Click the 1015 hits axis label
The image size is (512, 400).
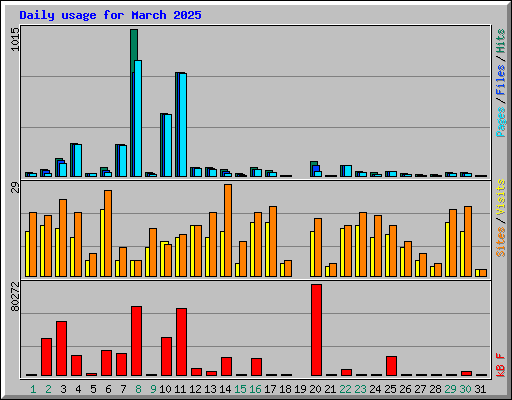pyautogui.click(x=15, y=39)
